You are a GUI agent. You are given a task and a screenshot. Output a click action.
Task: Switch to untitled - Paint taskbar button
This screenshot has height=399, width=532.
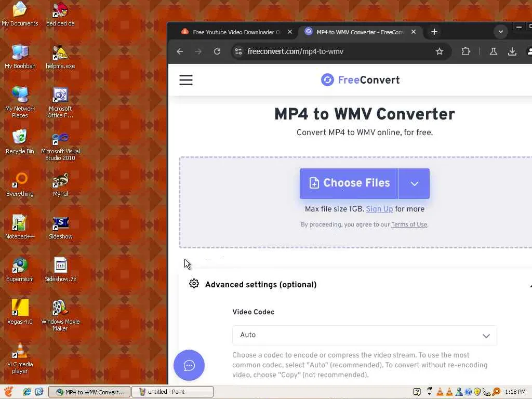[x=172, y=392]
